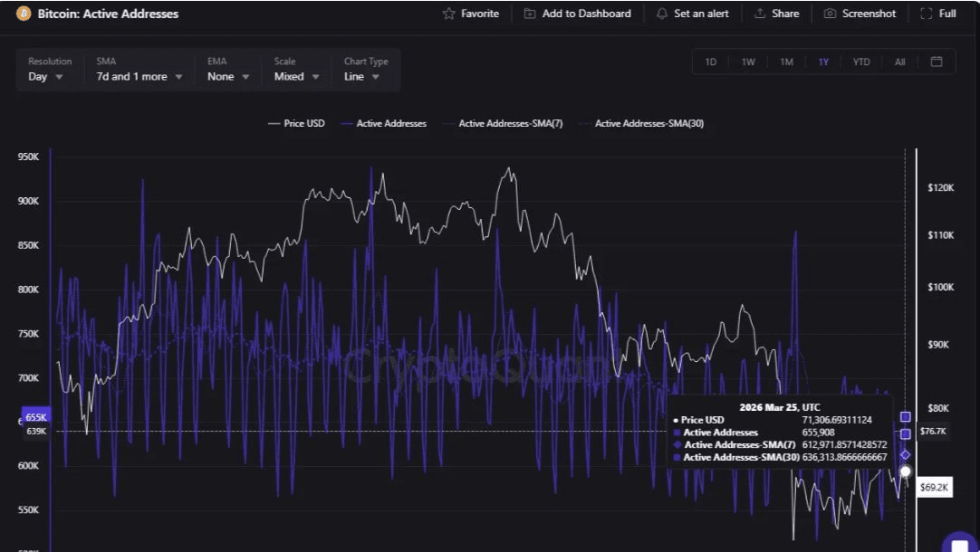Click the Share upload icon
The height and width of the screenshot is (552, 980).
pos(760,14)
